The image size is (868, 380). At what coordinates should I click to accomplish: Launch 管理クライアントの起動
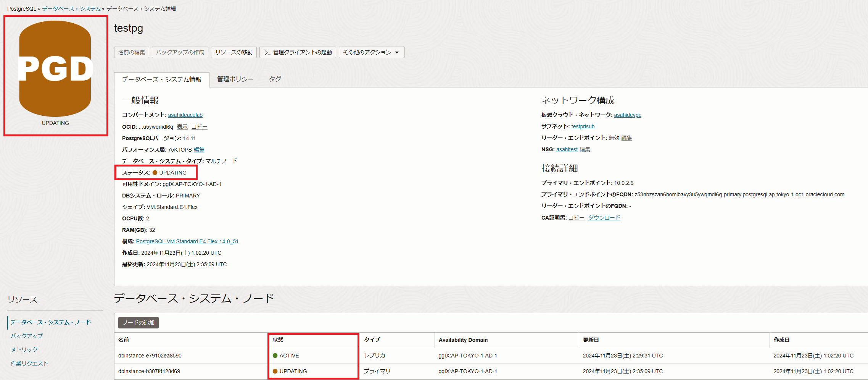[x=298, y=52]
